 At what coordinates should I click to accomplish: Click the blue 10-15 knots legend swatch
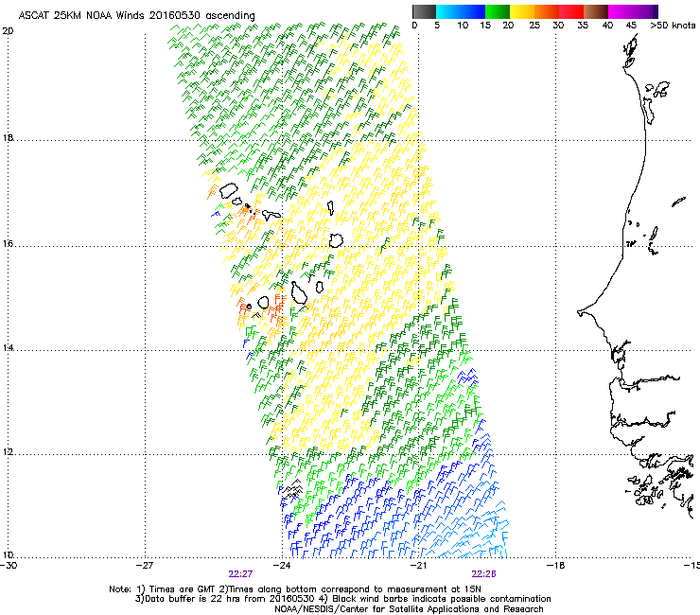click(x=473, y=11)
